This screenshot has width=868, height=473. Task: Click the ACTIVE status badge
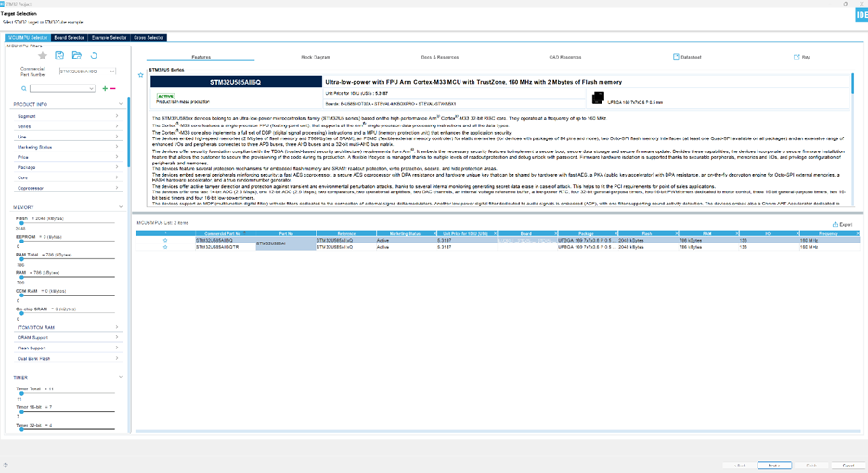[x=165, y=96]
